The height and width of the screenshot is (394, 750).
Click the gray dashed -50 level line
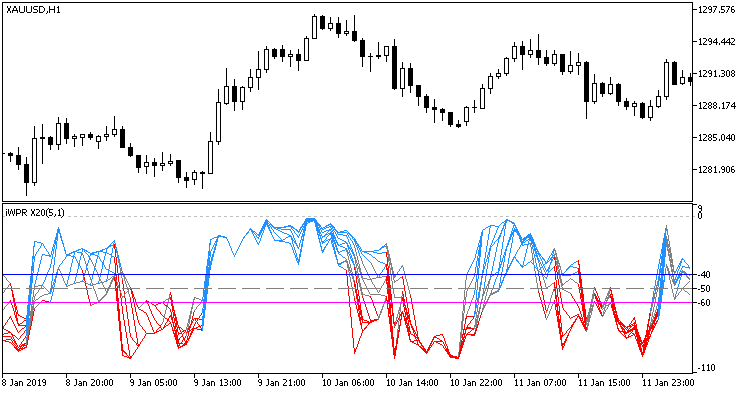(348, 288)
